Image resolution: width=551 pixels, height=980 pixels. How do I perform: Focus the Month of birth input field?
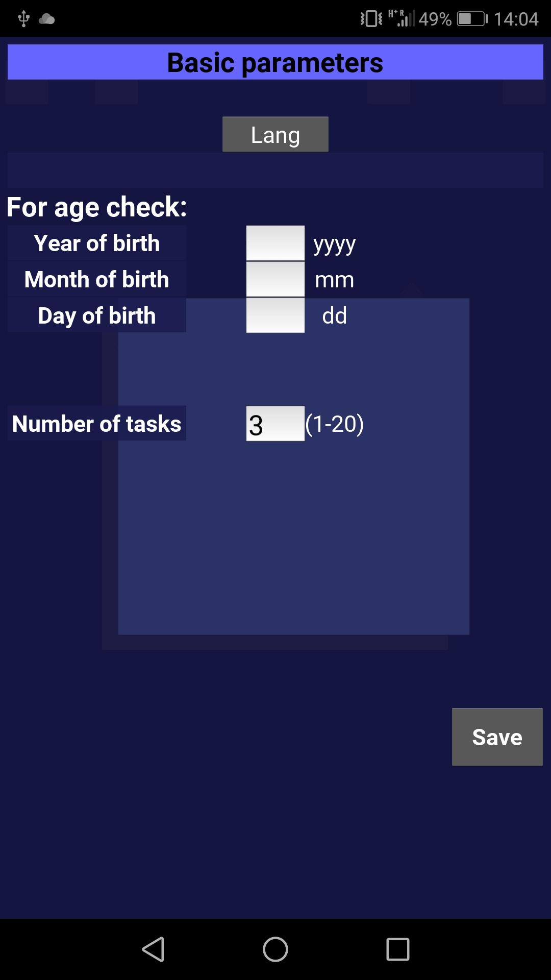pyautogui.click(x=275, y=279)
